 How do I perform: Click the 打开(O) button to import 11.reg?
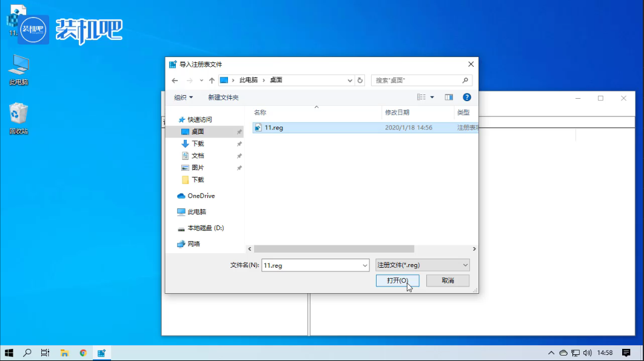[398, 280]
